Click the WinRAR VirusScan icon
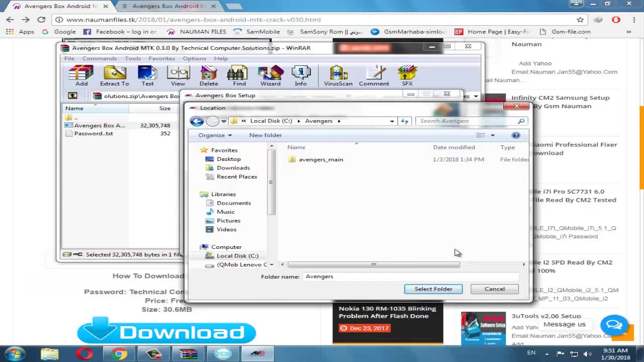Screen dimensions: 644x362 point(338,75)
